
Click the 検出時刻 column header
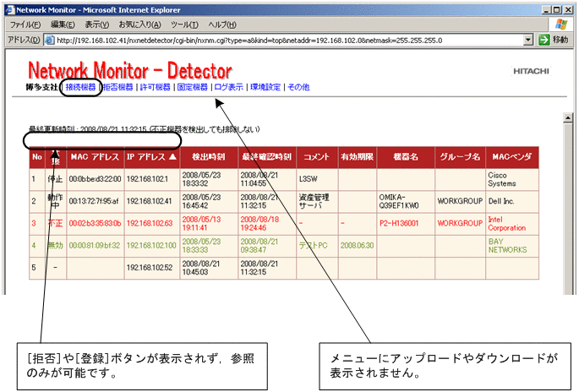[209, 157]
